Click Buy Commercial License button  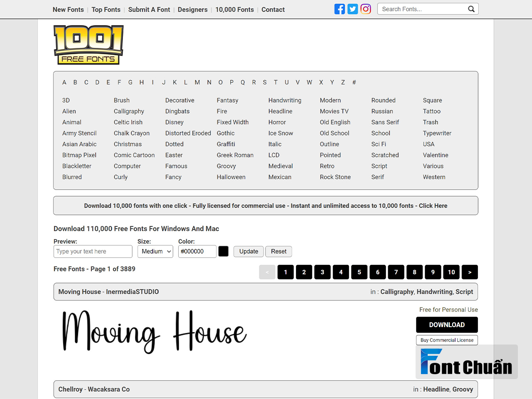click(x=447, y=340)
